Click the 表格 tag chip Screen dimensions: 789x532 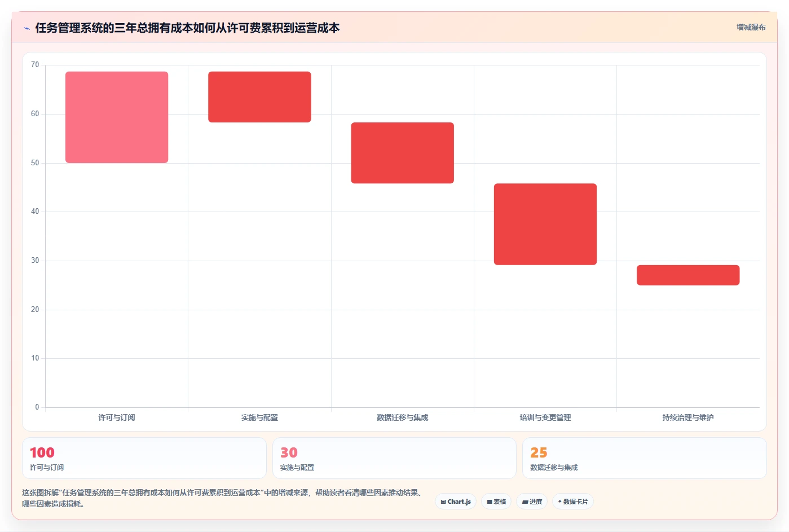[496, 502]
